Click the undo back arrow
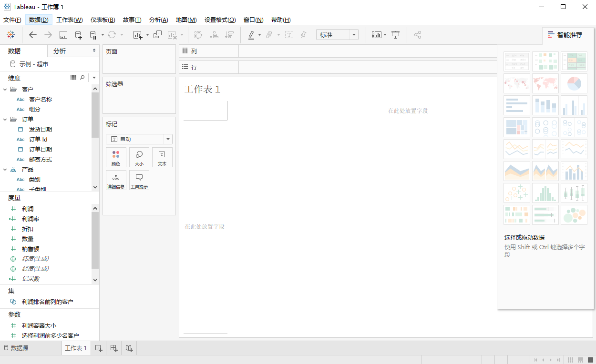Screen dimensions: 596x364 pos(33,35)
